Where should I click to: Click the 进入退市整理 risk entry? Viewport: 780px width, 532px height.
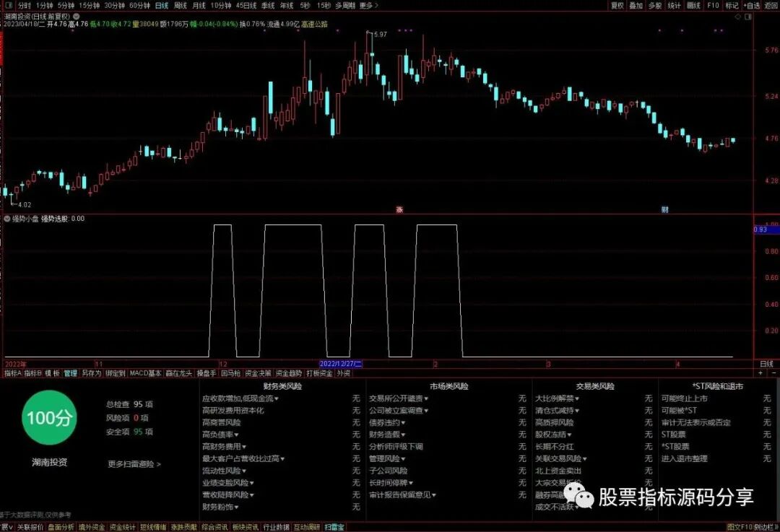click(x=684, y=458)
